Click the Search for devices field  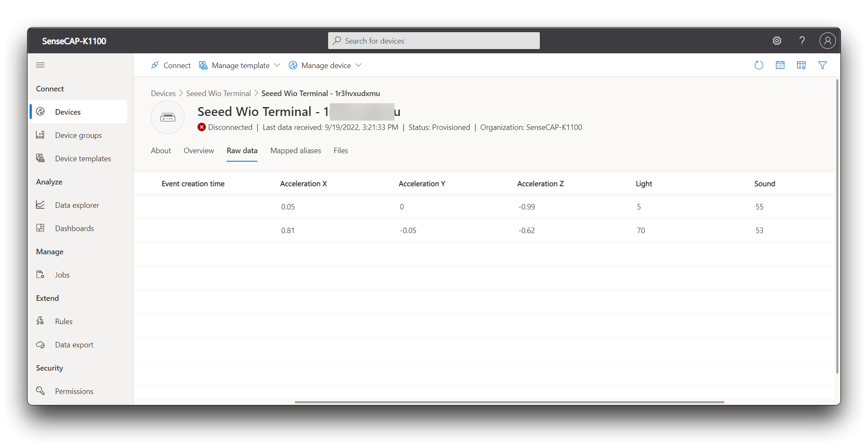pos(434,41)
